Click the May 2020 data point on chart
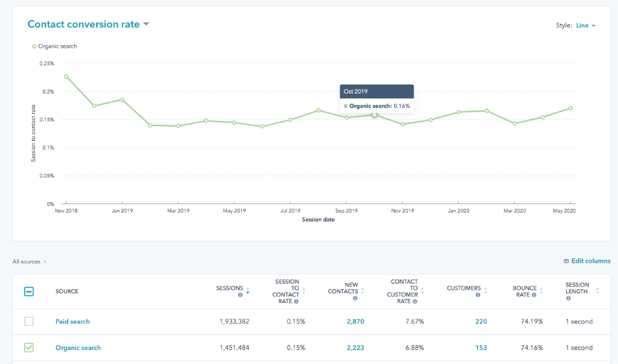618x364 pixels. [x=571, y=108]
